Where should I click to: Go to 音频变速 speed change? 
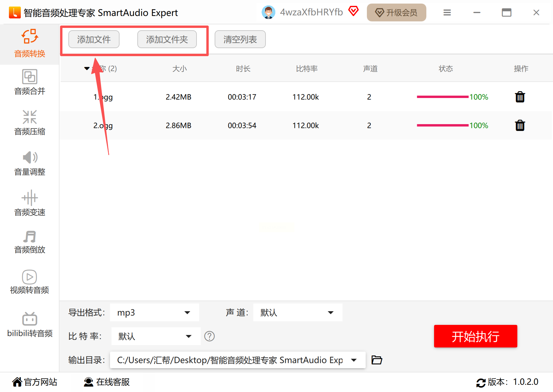pos(30,203)
